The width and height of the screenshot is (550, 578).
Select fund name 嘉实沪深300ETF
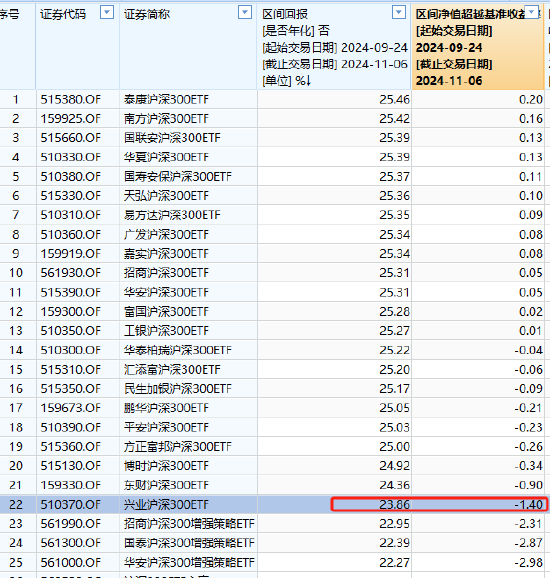point(166,254)
